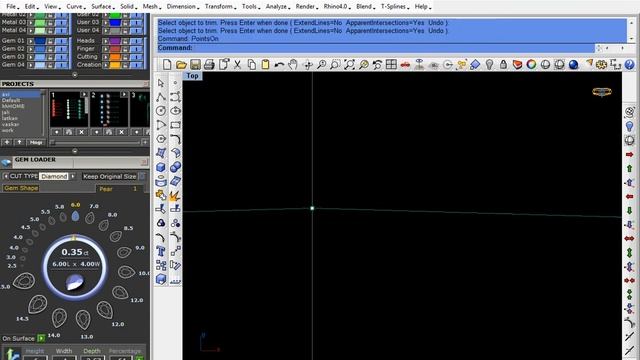Click the Gem 01 dark blue color swatch
This screenshot has height=360, width=640.
click(40, 41)
